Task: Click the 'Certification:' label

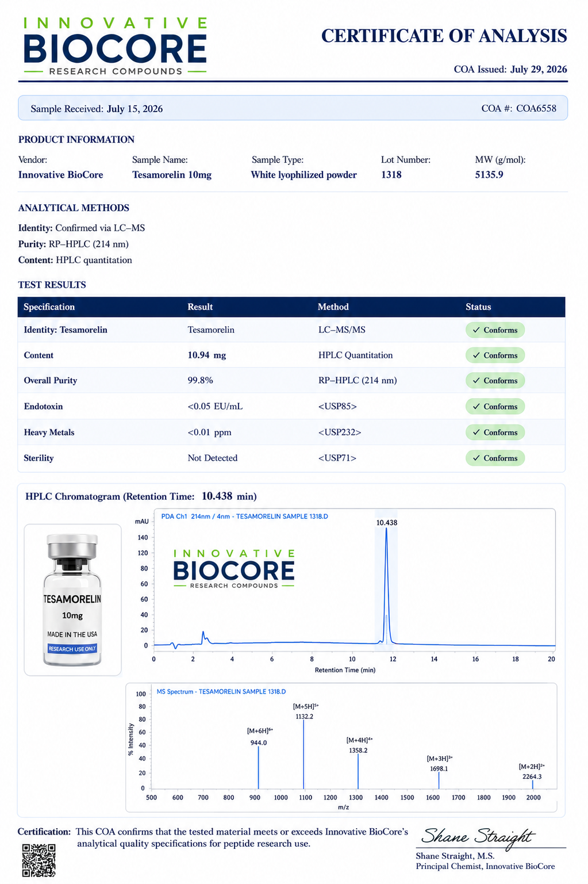Action: click(x=44, y=832)
